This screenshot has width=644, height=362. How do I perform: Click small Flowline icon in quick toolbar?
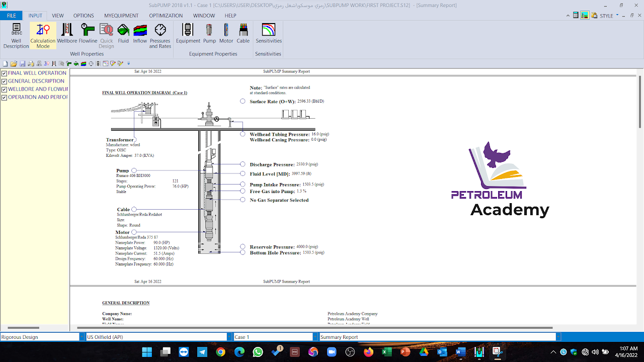tap(68, 64)
